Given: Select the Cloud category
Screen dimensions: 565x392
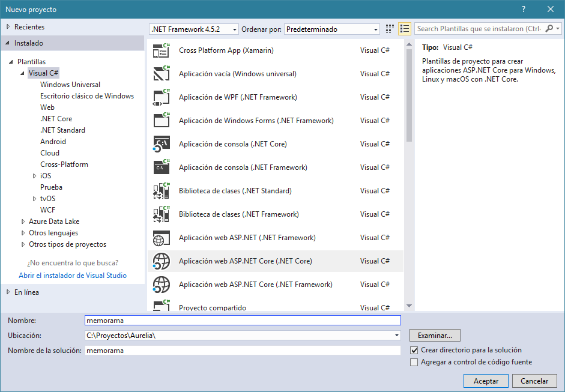Looking at the screenshot, I should coord(50,153).
